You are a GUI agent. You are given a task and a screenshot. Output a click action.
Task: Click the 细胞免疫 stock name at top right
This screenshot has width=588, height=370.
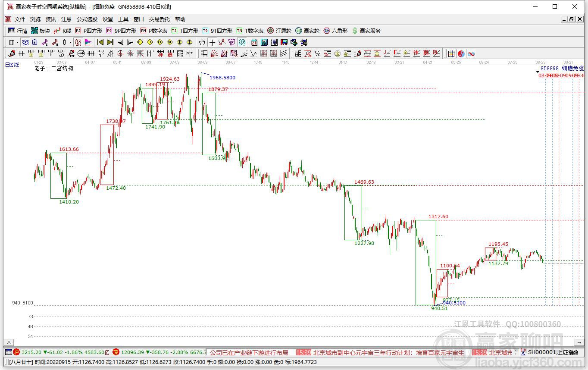573,68
